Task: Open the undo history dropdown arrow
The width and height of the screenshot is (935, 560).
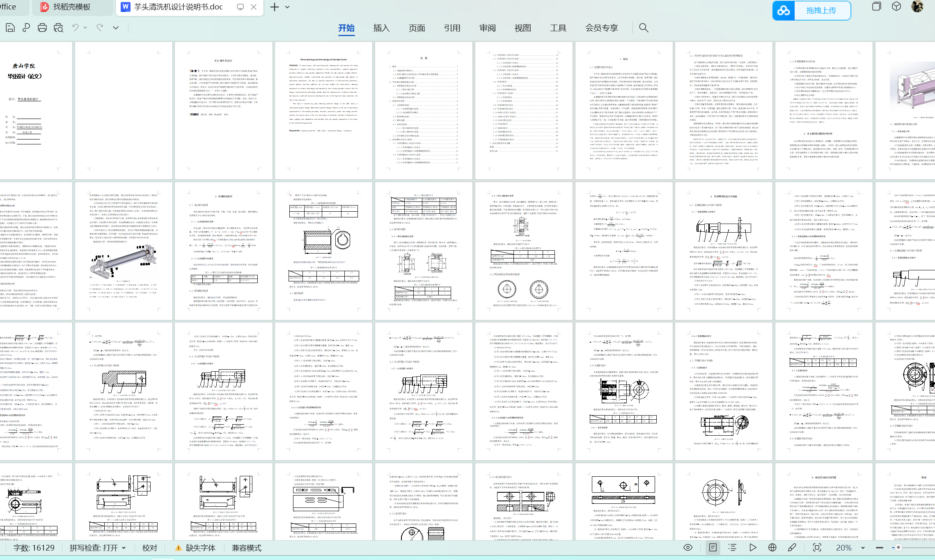Action: click(85, 27)
